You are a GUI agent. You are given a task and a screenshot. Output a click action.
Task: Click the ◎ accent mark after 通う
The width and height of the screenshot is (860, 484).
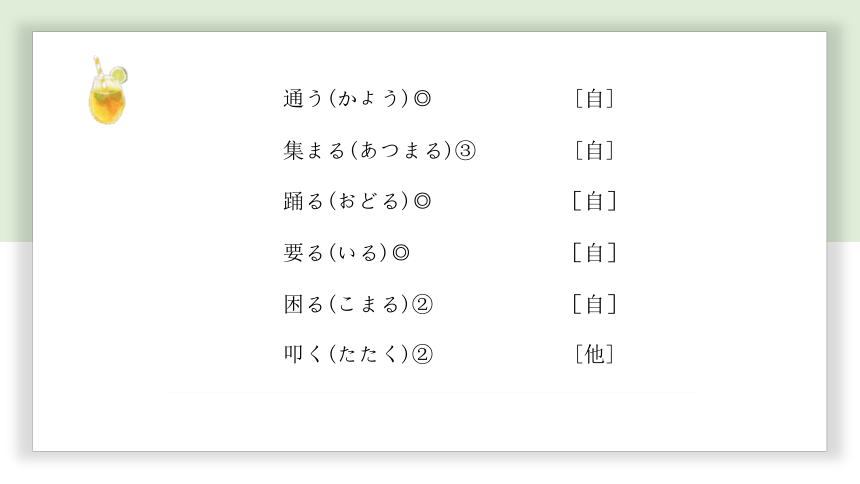[422, 99]
